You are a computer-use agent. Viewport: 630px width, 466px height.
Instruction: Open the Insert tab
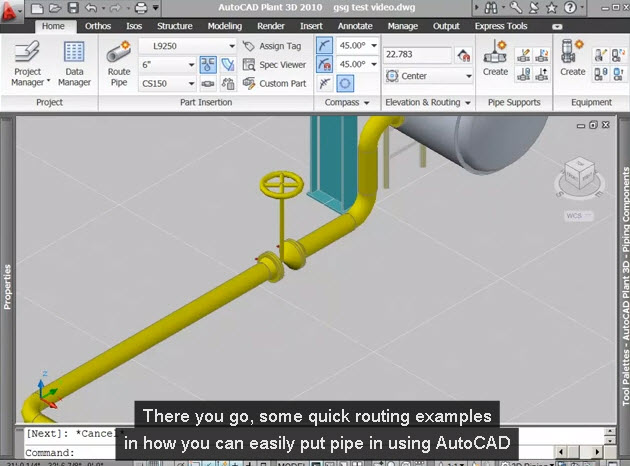click(311, 26)
